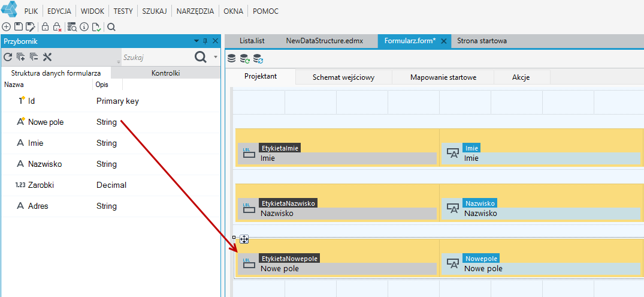The image size is (644, 297).
Task: Open the Przybornik panel options dropdown arrow
Action: pos(196,41)
